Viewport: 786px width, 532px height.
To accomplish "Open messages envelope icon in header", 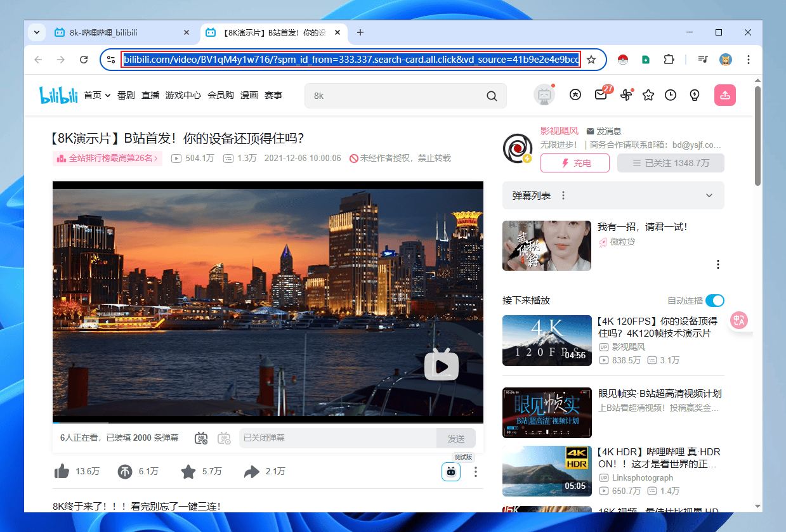I will (601, 95).
